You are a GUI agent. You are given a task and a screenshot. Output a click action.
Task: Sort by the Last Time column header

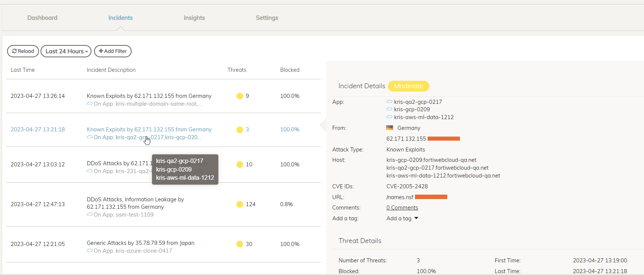[23, 70]
